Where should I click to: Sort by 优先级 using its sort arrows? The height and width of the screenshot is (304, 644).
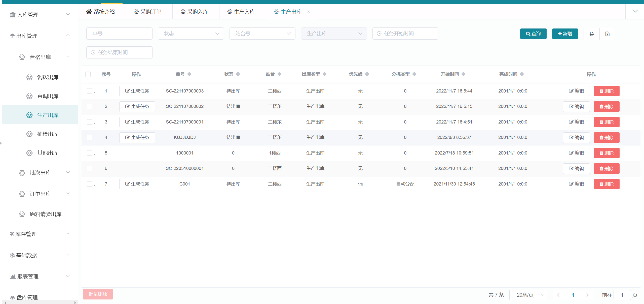[367, 74]
